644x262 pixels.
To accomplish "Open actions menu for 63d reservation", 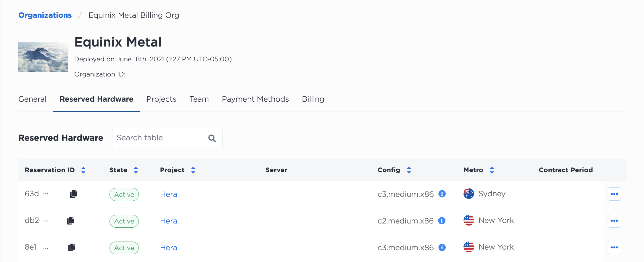I will click(x=614, y=194).
